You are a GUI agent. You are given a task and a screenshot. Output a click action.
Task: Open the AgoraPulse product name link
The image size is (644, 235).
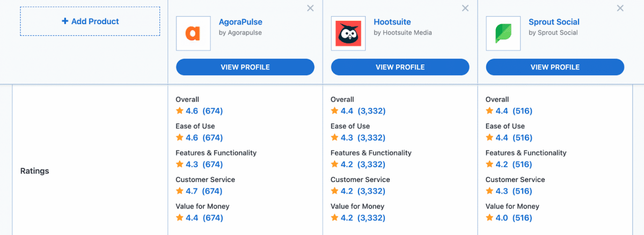240,22
